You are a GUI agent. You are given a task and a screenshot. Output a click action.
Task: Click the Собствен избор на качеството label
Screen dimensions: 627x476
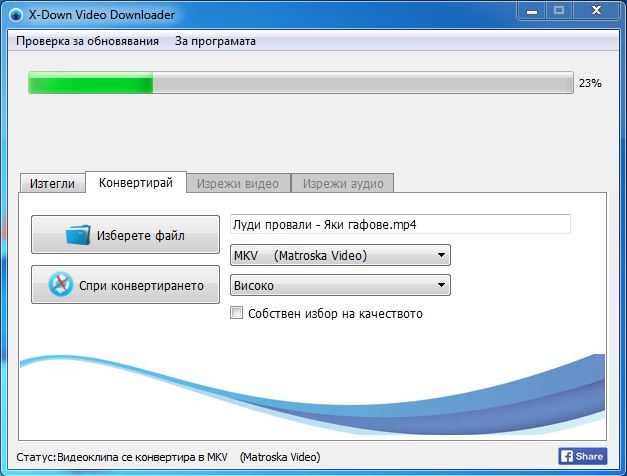pos(335,314)
